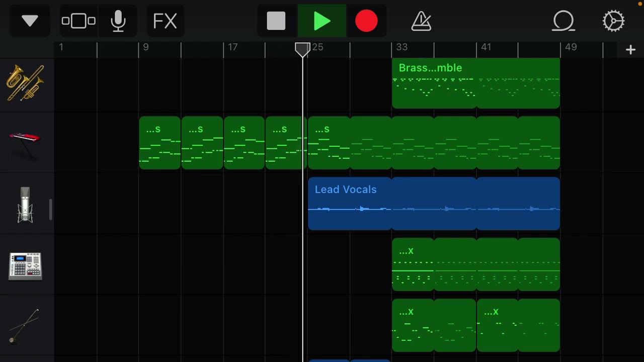This screenshot has width=644, height=362.
Task: Open song settings wrench gear
Action: (x=613, y=21)
